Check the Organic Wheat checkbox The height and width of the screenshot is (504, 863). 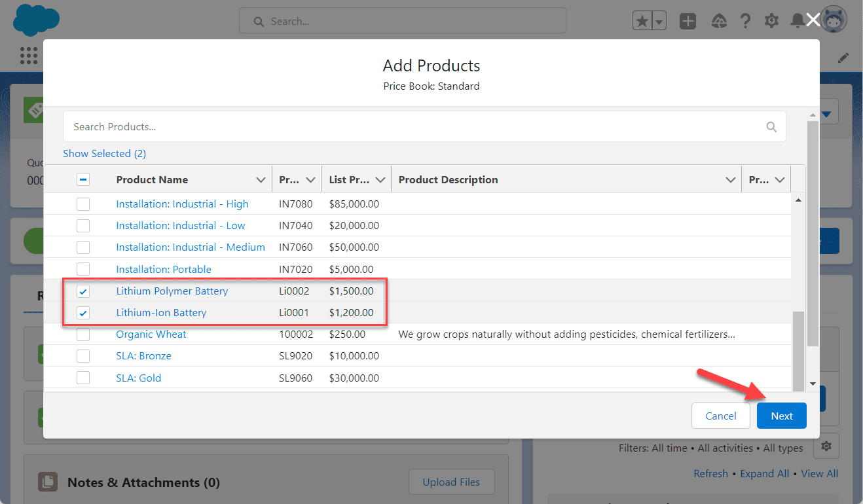pyautogui.click(x=83, y=334)
